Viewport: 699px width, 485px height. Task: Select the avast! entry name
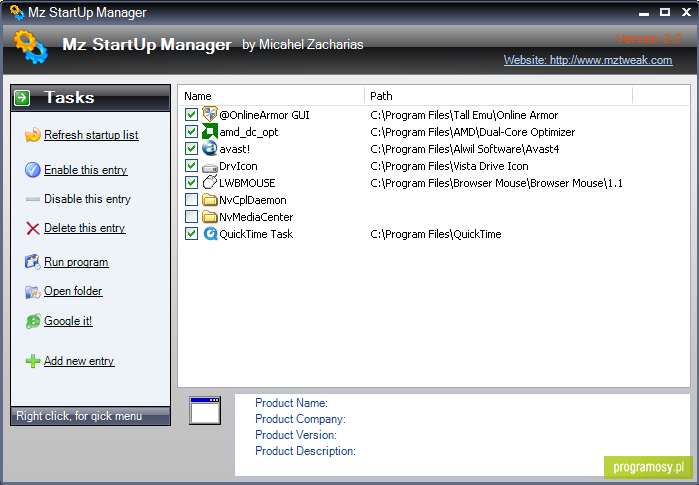[x=234, y=149]
